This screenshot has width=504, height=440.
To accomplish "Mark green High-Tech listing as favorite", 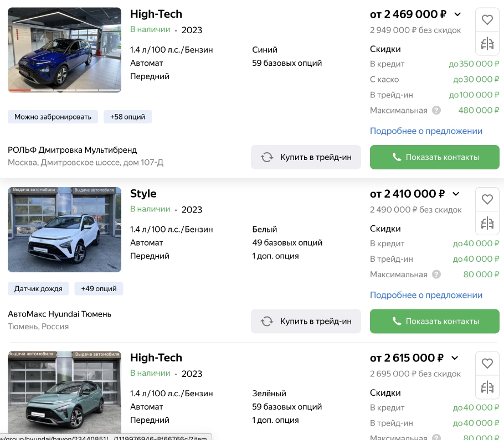I will coord(487,364).
